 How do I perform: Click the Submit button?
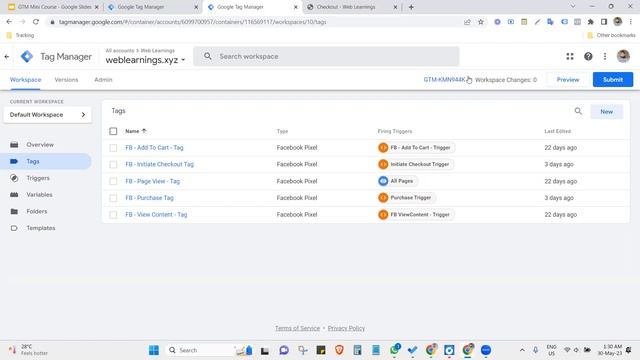[613, 80]
